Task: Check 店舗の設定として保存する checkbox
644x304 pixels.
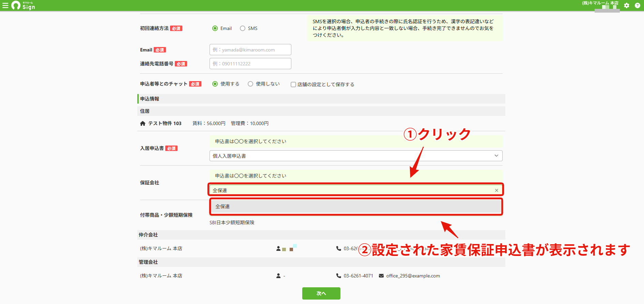Action: coord(293,85)
